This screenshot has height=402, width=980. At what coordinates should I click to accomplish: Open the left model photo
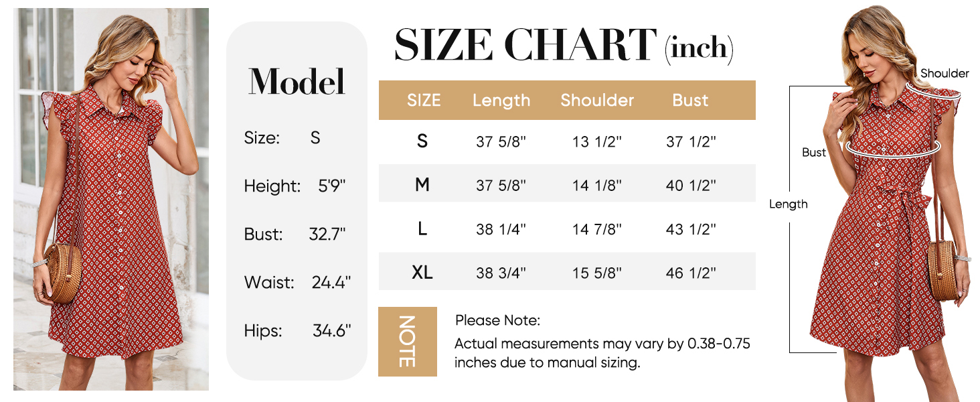tap(111, 199)
